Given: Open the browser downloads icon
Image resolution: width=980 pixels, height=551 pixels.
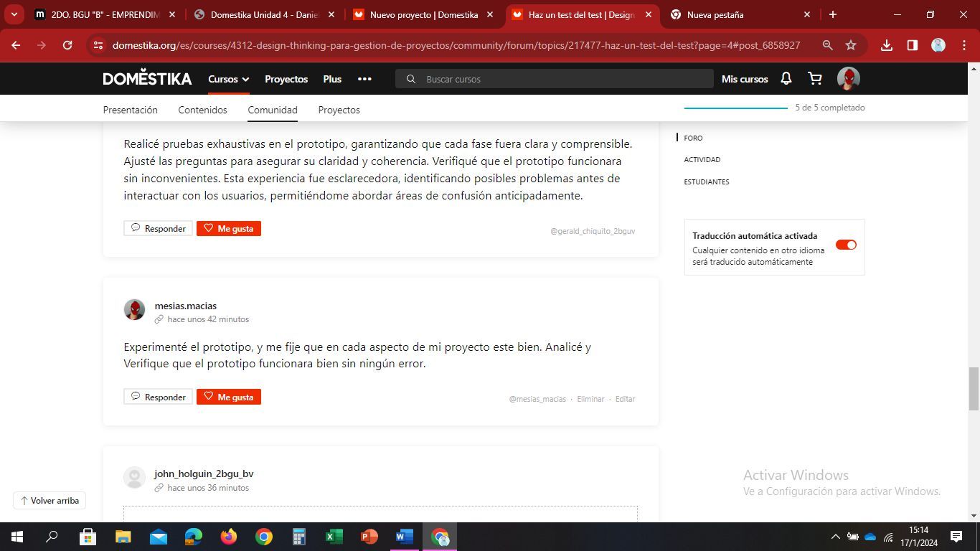Looking at the screenshot, I should coord(887,45).
